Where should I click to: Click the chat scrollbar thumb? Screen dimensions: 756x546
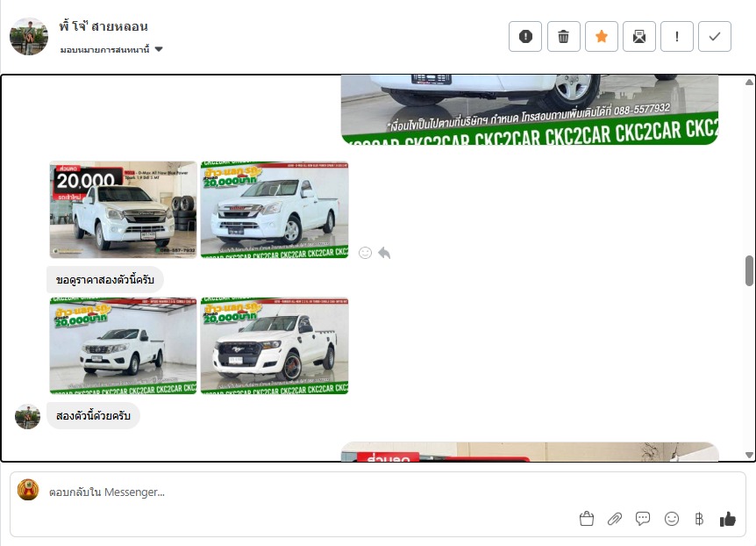749,271
